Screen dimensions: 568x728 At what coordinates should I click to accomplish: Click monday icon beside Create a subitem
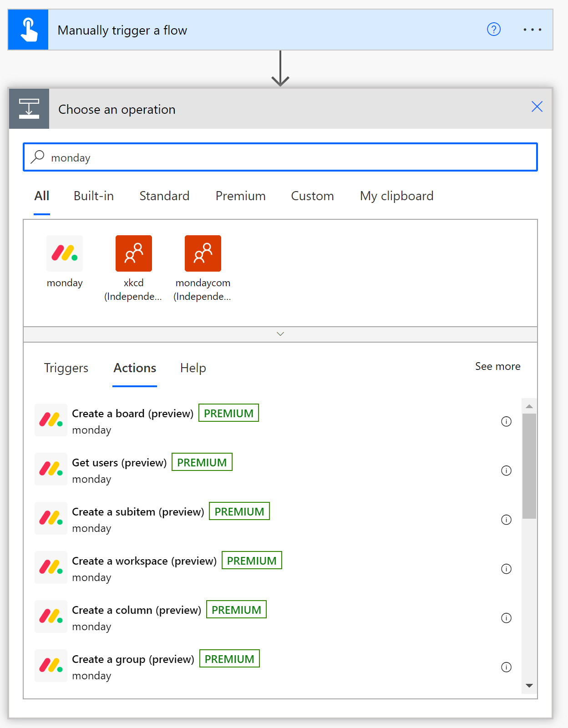[51, 518]
